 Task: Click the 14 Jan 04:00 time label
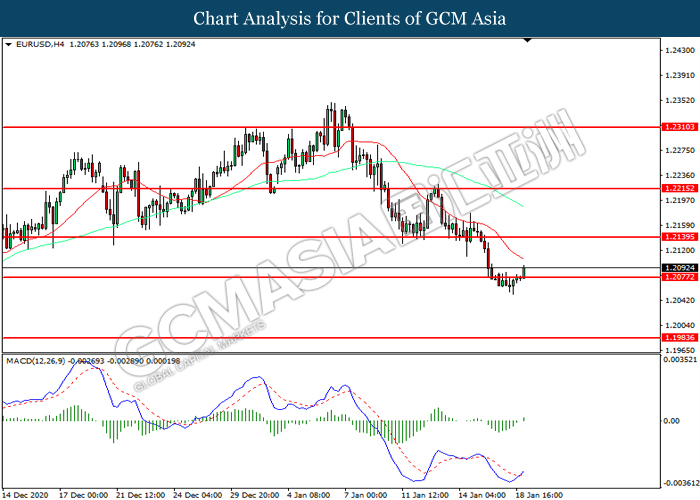pos(482,495)
